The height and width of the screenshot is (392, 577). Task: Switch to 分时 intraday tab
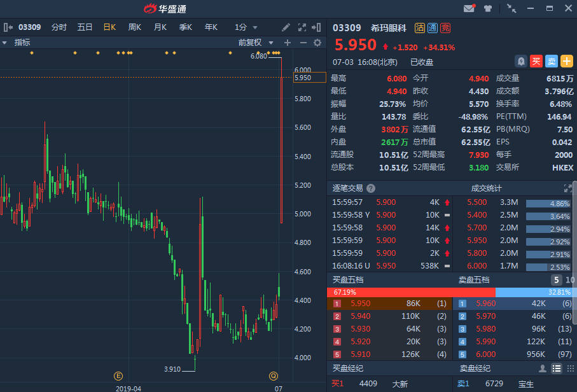[59, 27]
